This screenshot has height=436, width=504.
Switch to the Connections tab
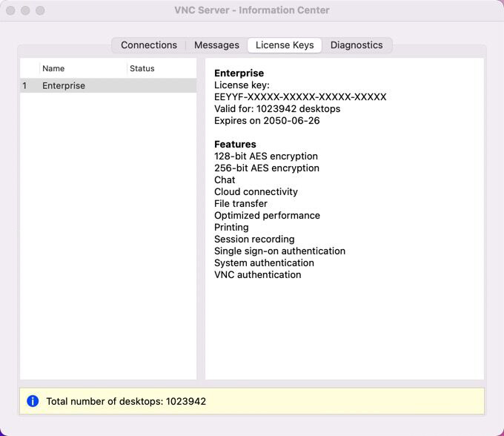tap(149, 45)
